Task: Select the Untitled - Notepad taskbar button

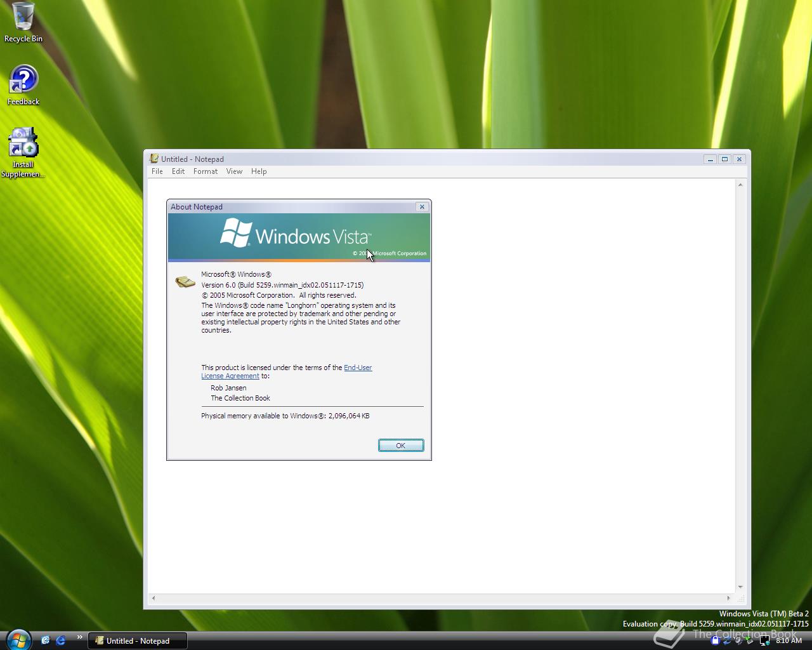Action: pyautogui.click(x=137, y=640)
